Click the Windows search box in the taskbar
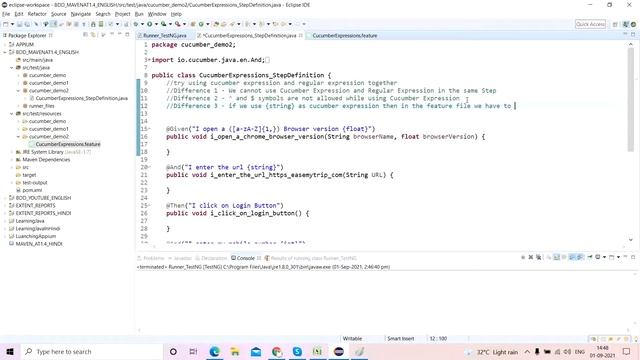640x360 pixels. pyautogui.click(x=92, y=351)
